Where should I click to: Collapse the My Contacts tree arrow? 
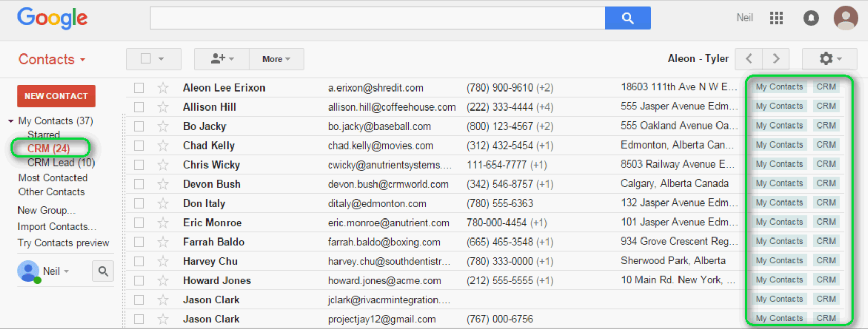[x=11, y=121]
